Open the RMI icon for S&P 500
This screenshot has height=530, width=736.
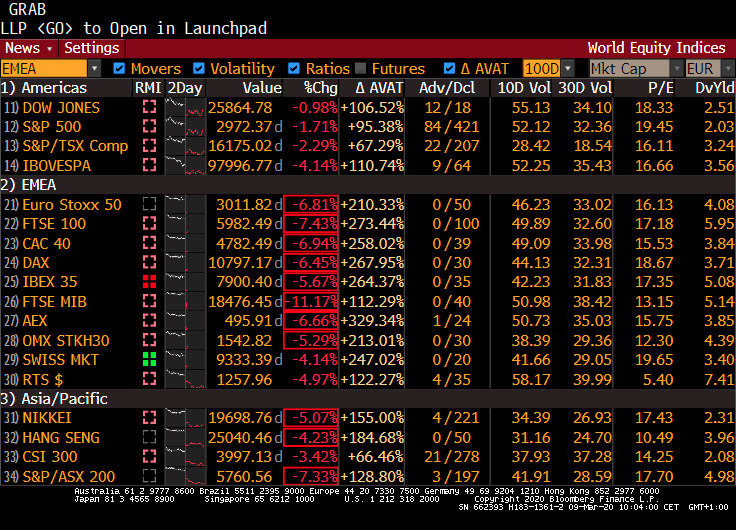pos(149,127)
